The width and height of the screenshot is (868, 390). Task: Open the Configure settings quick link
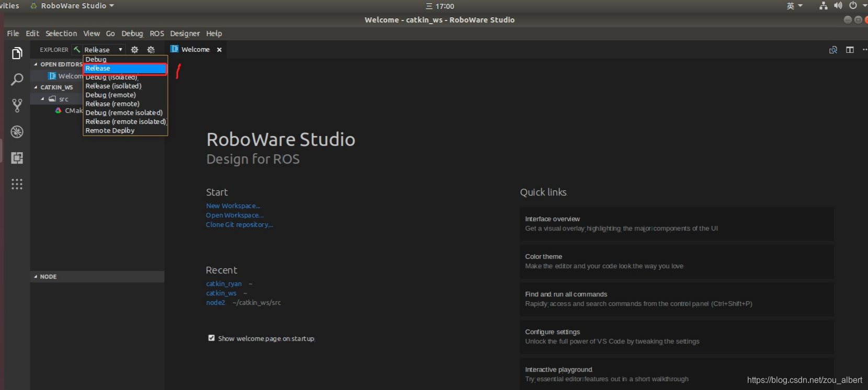coord(677,337)
